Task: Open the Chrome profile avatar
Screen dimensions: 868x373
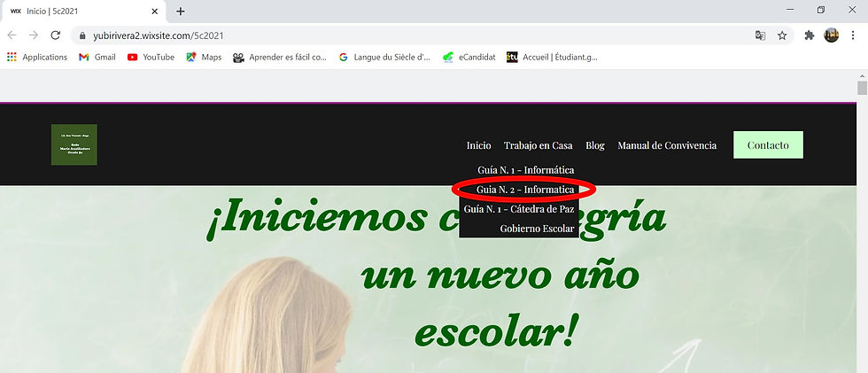Action: (x=831, y=35)
